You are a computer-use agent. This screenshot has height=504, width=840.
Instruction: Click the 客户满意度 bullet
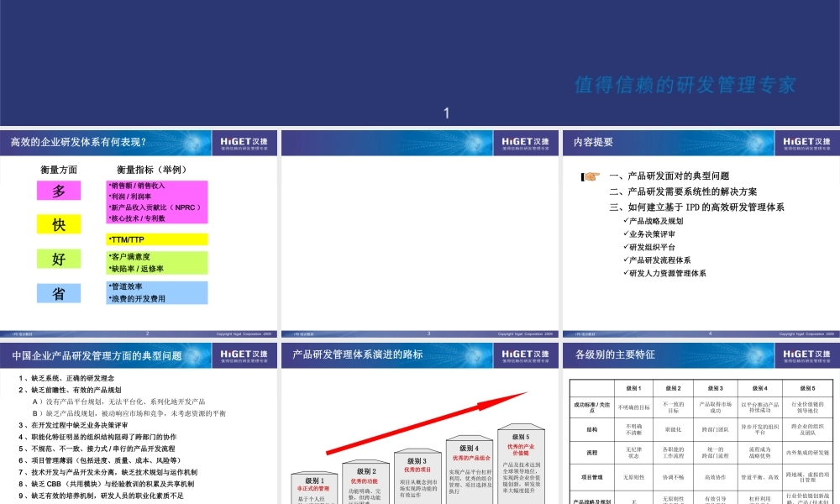129,256
